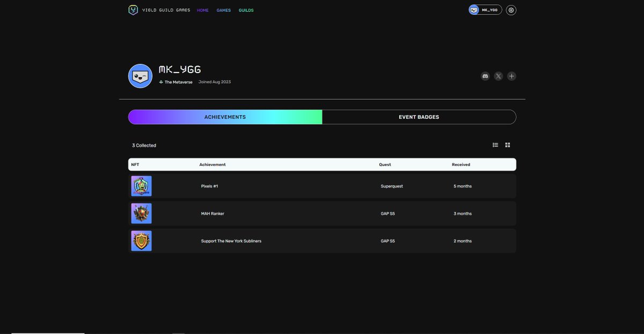Viewport: 644px width, 334px height.
Task: Select the MAH Ranker achievement name
Action: click(x=213, y=214)
